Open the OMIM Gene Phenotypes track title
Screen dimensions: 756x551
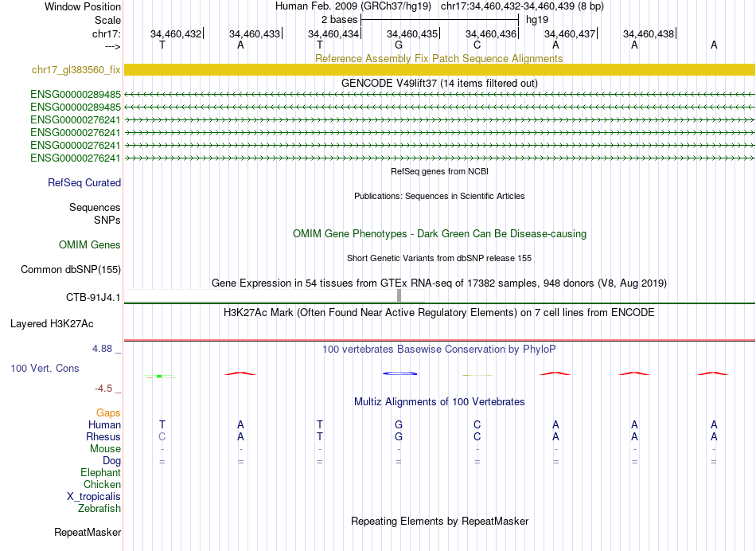coord(439,233)
